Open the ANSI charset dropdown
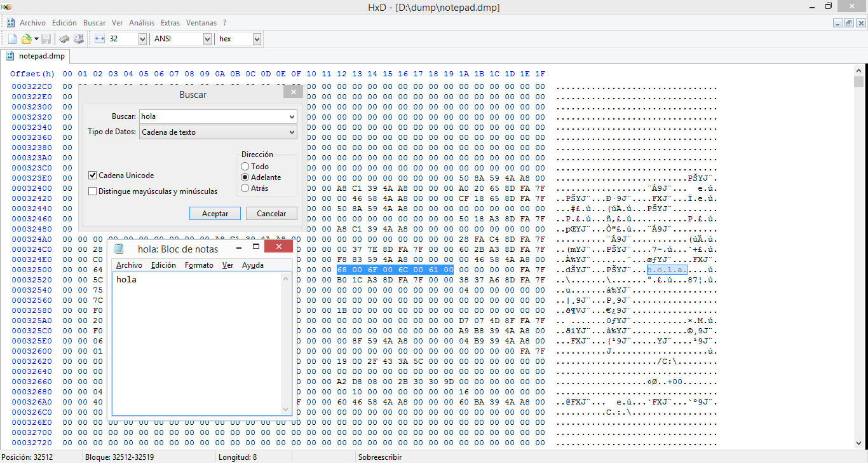 (207, 39)
